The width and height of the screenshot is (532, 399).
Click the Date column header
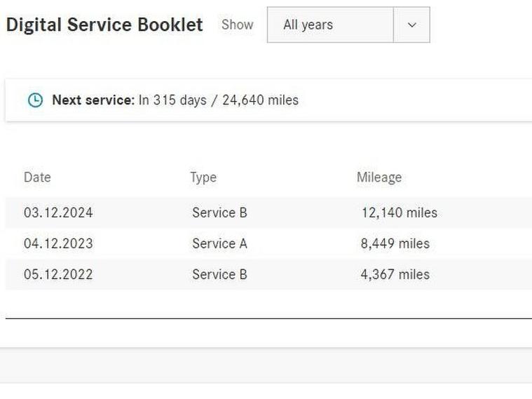tap(37, 177)
